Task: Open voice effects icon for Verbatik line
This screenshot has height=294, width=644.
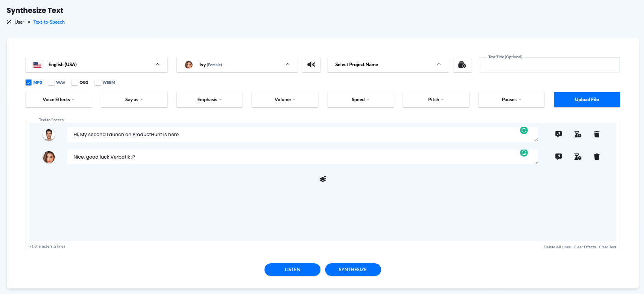Action: (559, 157)
